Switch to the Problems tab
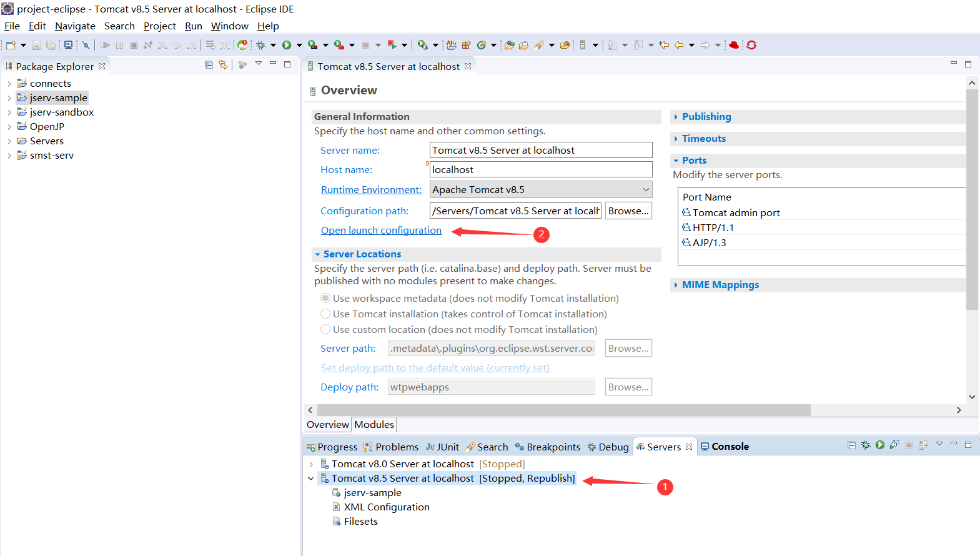The height and width of the screenshot is (556, 980). click(x=391, y=447)
